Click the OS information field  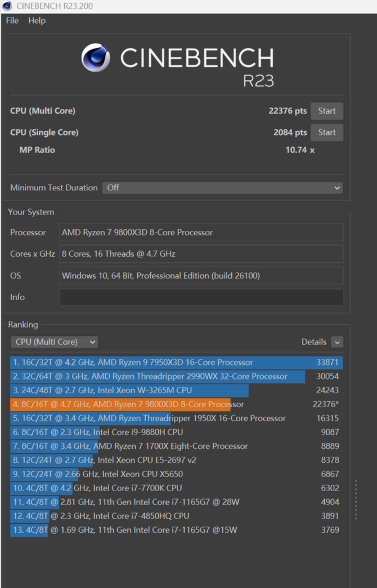pos(201,275)
